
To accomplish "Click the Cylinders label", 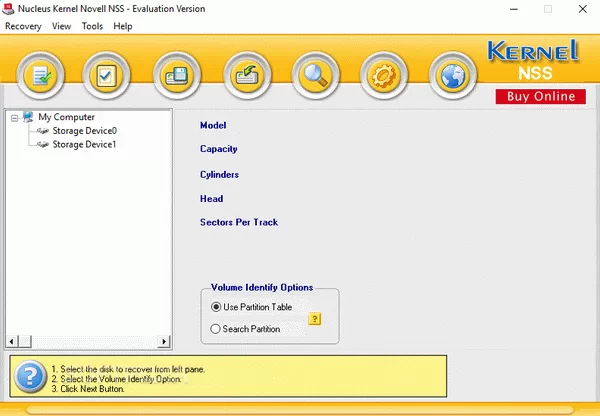I will [219, 175].
